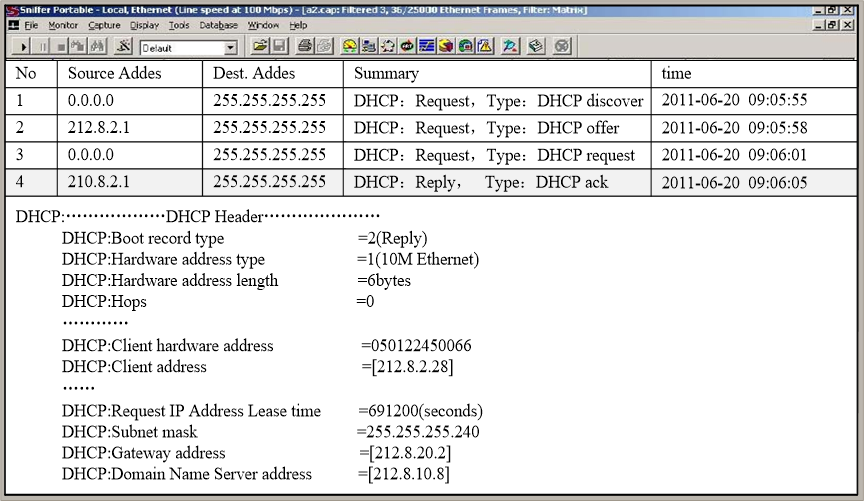Select the Hardware address length line
Viewport: 864px width, 501px height.
236,281
